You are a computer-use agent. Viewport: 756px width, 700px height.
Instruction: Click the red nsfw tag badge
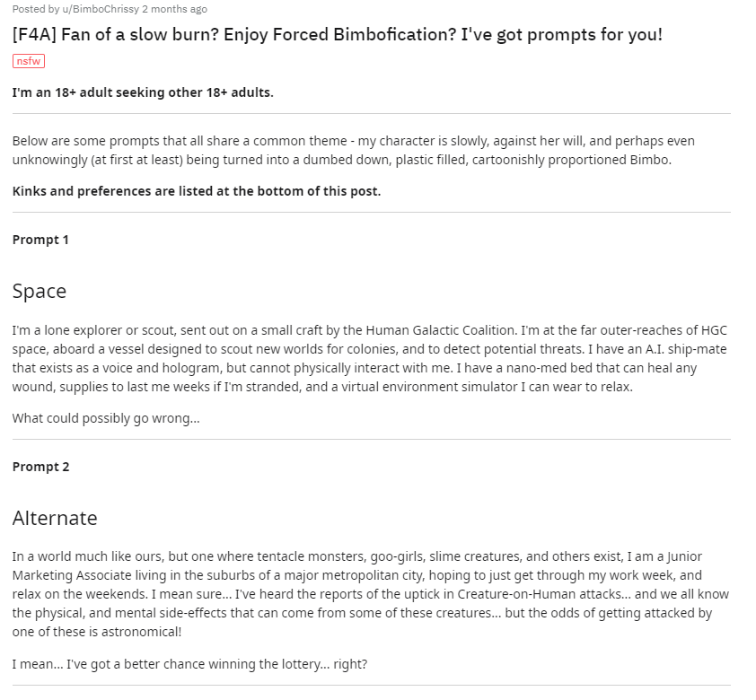point(29,61)
